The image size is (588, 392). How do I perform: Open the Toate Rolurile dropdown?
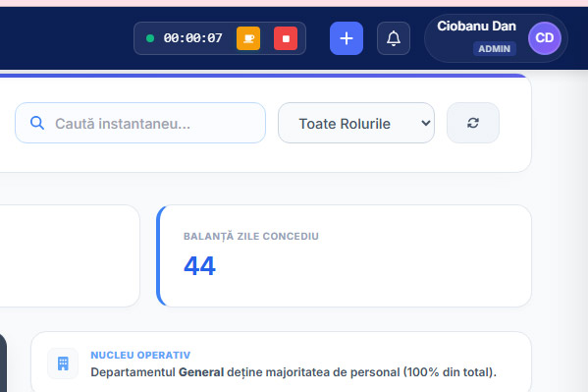pyautogui.click(x=356, y=123)
